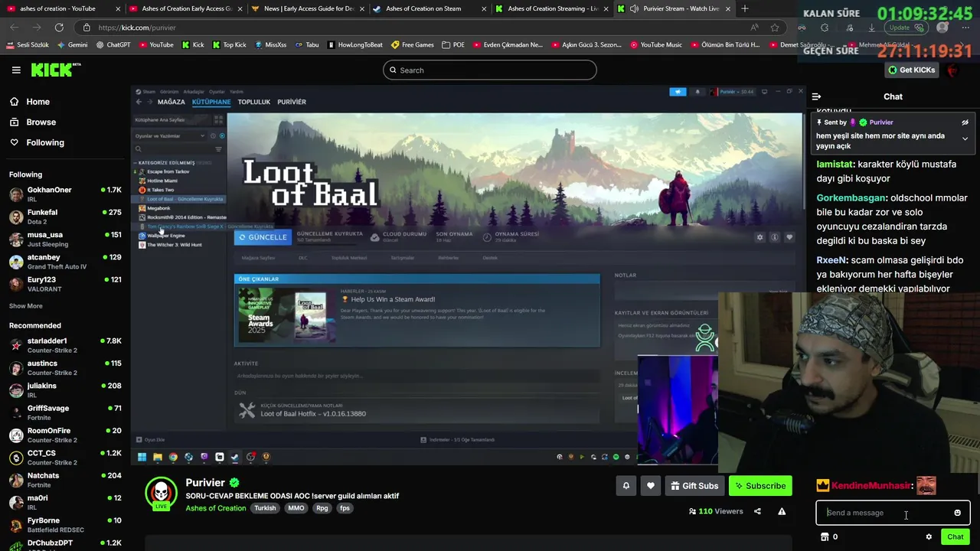Open HowLongToBeat bookmark
Screen dimensions: 980x551
(354, 45)
